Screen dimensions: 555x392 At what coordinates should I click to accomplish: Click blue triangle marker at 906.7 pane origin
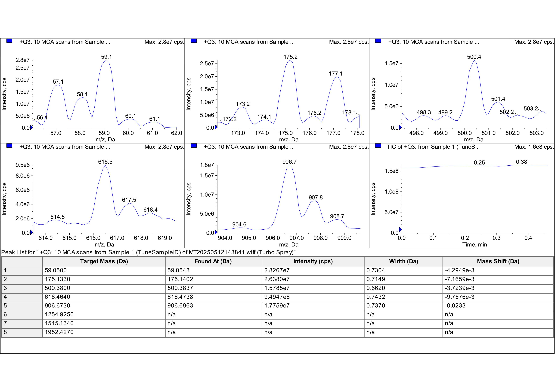click(216, 232)
